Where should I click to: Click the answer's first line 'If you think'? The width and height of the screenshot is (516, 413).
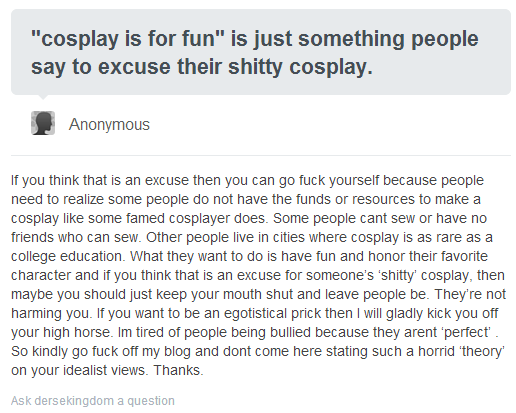247,180
